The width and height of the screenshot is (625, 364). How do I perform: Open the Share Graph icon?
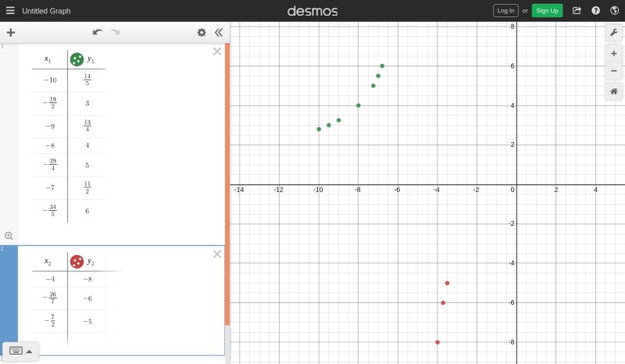click(577, 11)
